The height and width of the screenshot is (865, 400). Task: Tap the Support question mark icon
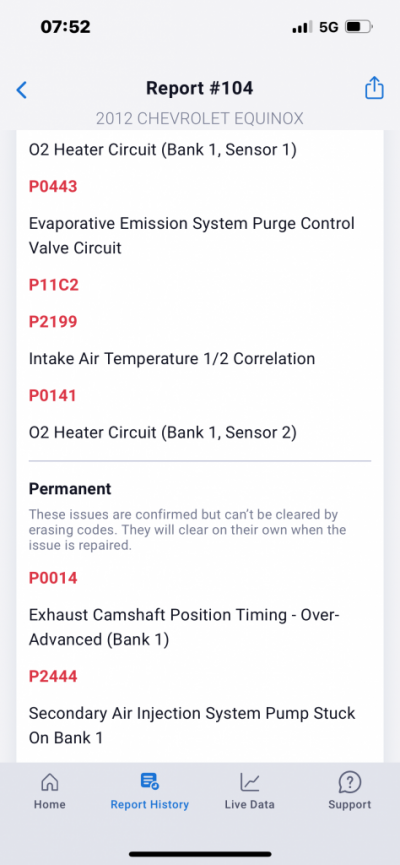pyautogui.click(x=350, y=781)
